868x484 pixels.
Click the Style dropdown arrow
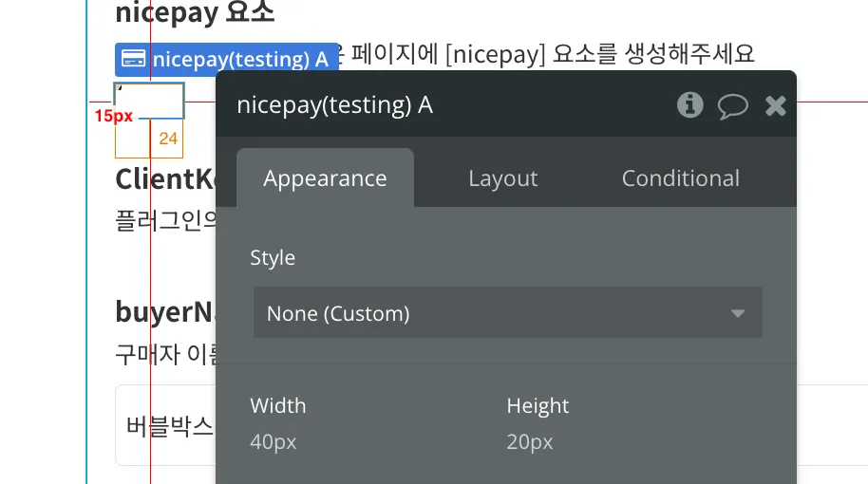(737, 314)
